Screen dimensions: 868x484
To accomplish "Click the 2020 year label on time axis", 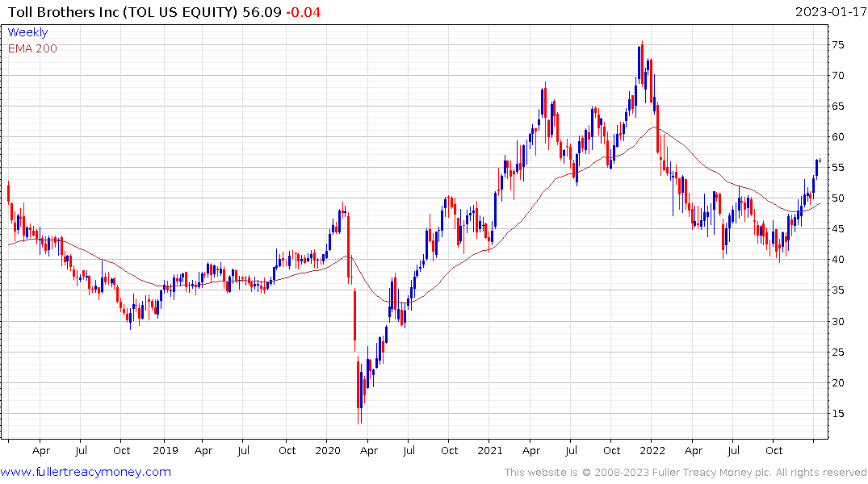I will (x=328, y=451).
